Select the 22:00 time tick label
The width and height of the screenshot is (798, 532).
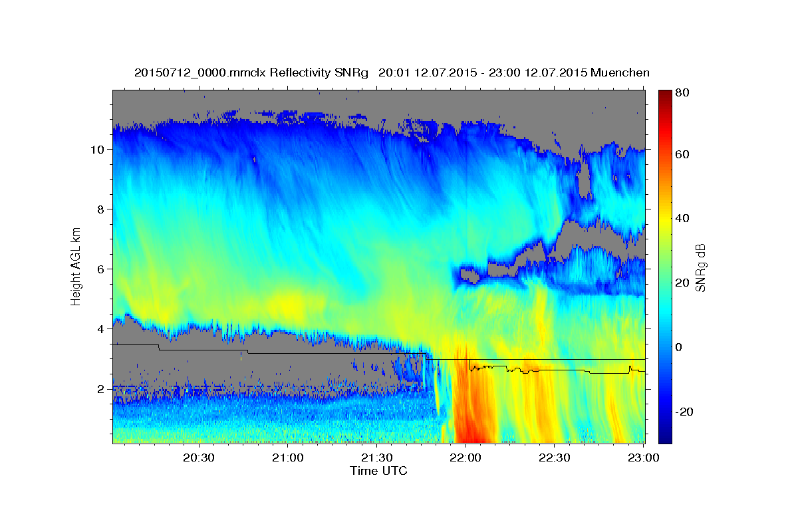(466, 458)
